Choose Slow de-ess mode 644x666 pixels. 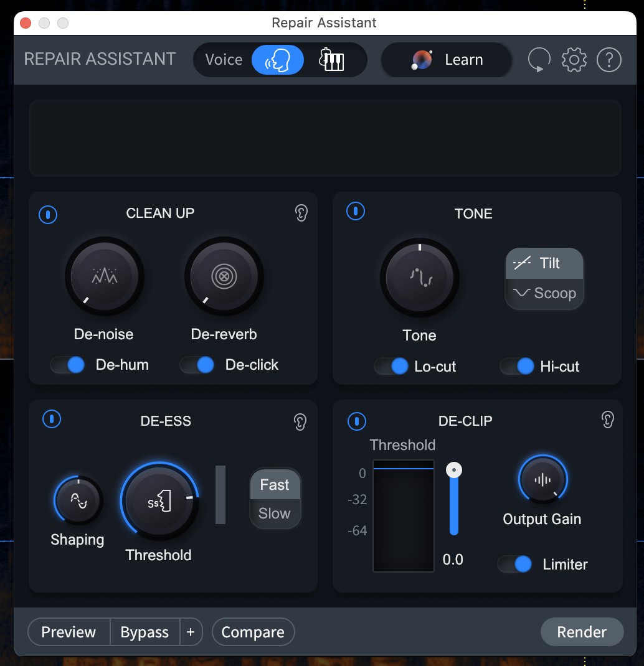pos(275,514)
